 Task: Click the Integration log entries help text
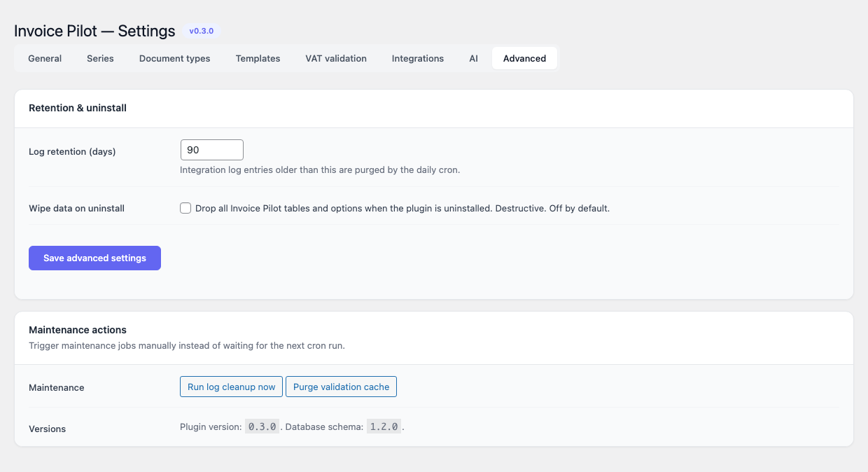320,169
